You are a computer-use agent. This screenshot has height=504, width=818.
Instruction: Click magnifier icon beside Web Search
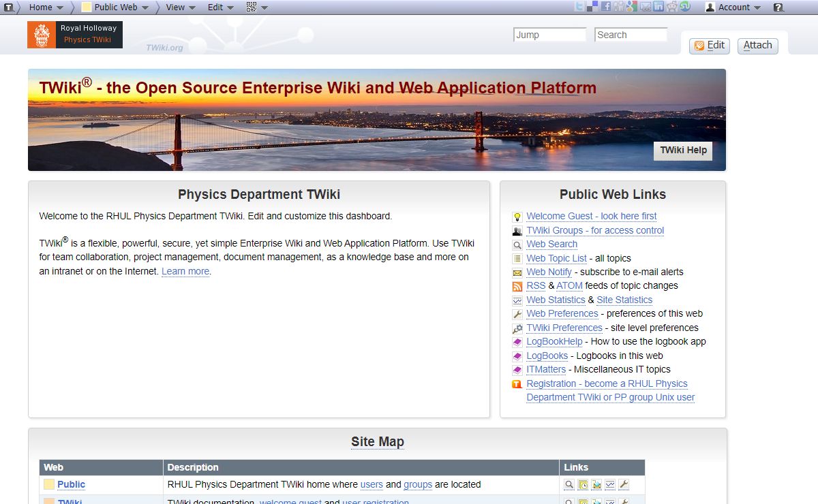(517, 245)
